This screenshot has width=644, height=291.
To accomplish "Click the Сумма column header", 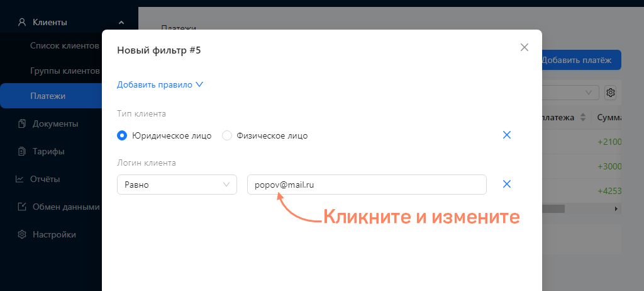I will (609, 118).
